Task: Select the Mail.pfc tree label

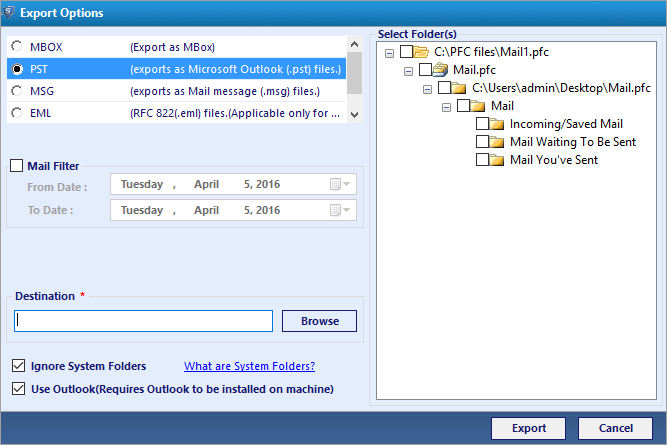Action: (474, 70)
